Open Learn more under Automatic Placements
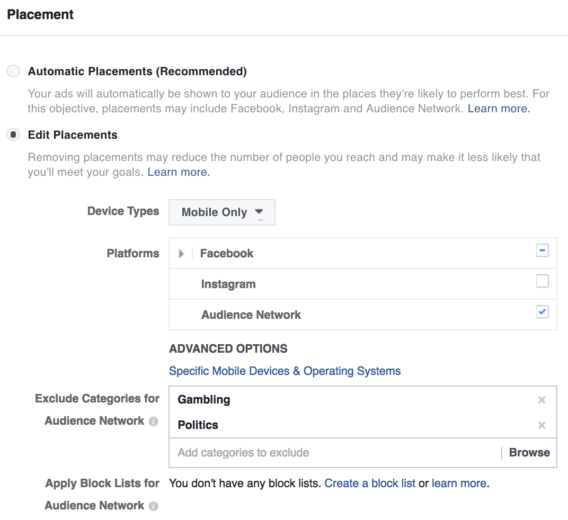568x520 pixels. [x=497, y=109]
